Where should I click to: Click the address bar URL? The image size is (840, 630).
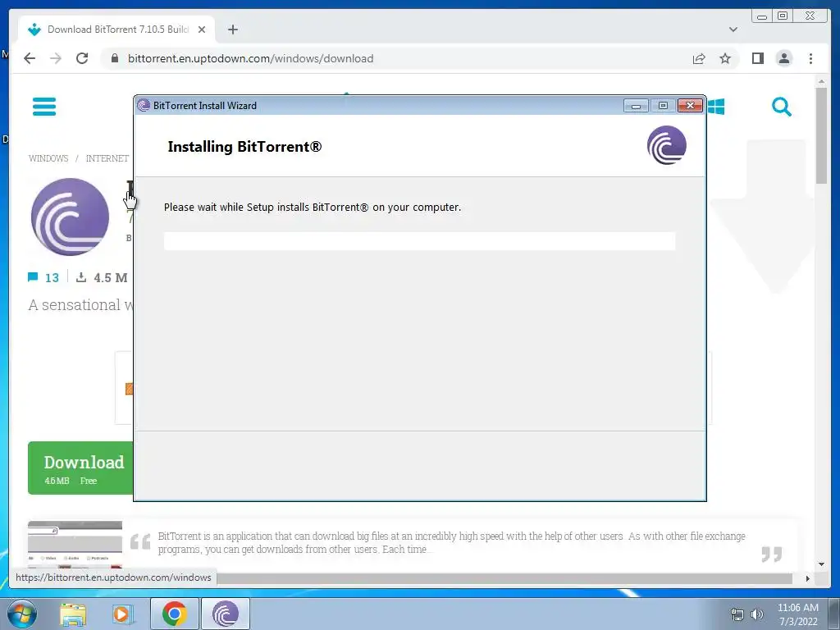(250, 58)
